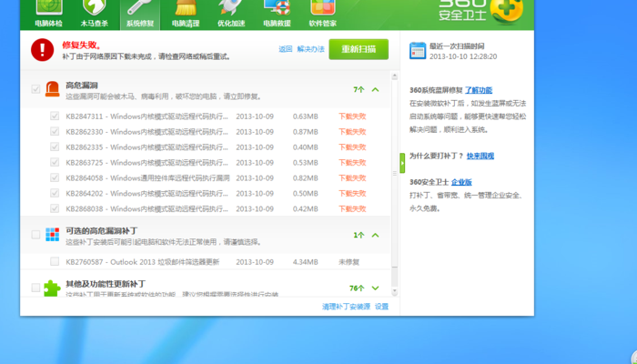Click the patch list scrollbar thumb
Viewport: 637px width, 364px height.
[394, 174]
